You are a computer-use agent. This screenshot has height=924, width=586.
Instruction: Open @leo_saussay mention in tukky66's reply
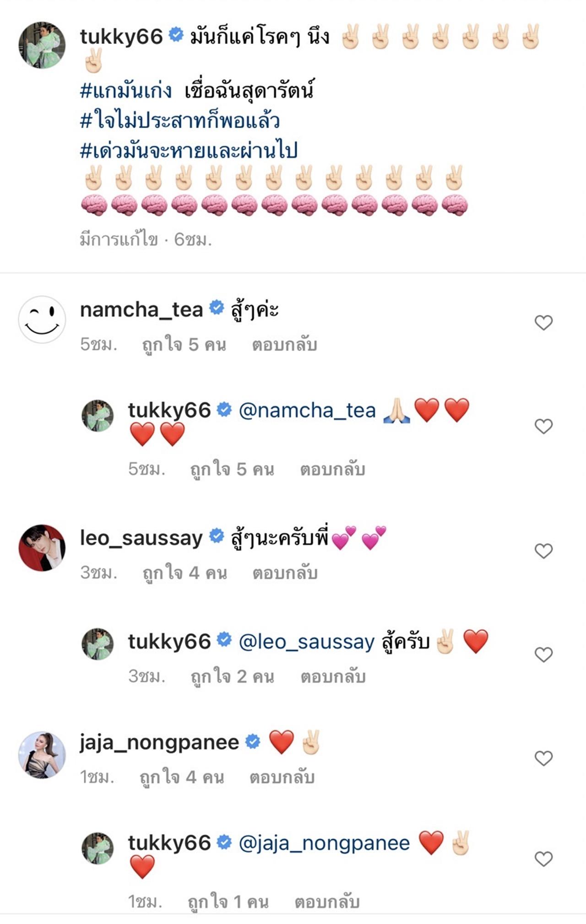click(x=307, y=642)
